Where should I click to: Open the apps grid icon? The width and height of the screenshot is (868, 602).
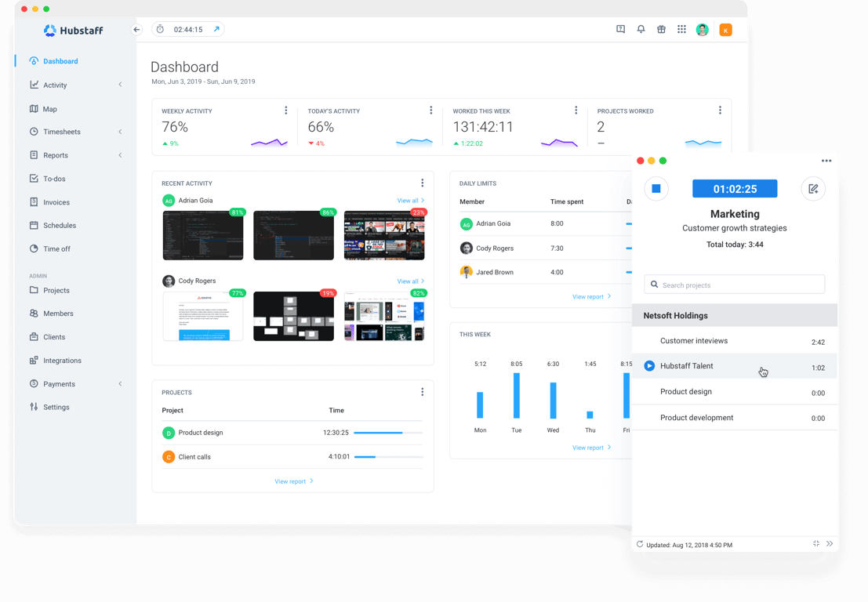(681, 29)
